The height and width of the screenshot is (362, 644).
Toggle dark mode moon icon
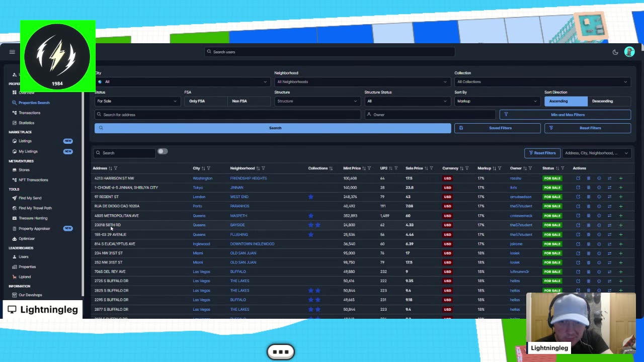pyautogui.click(x=615, y=52)
